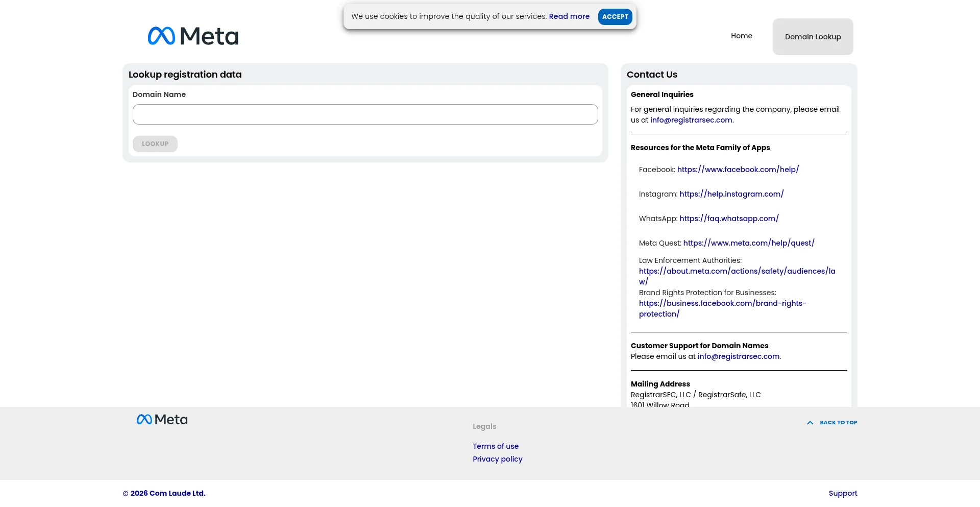Image resolution: width=980 pixels, height=507 pixels.
Task: Email info@registrarsec.com under Customer Support
Action: 739,356
